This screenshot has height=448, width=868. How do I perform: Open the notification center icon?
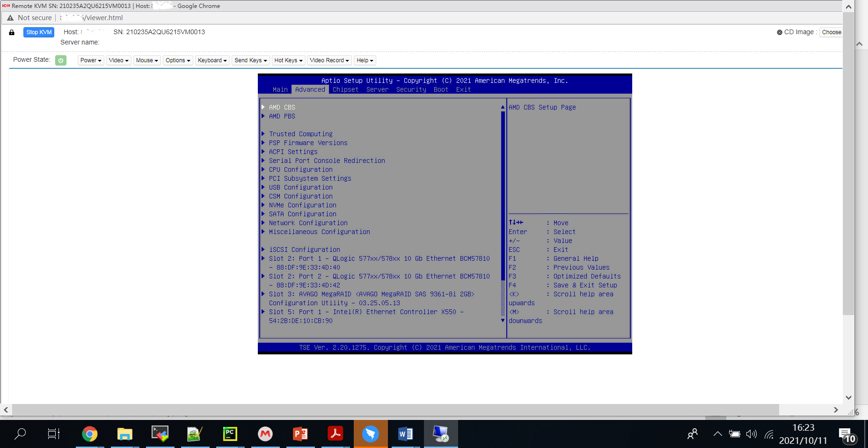click(846, 434)
